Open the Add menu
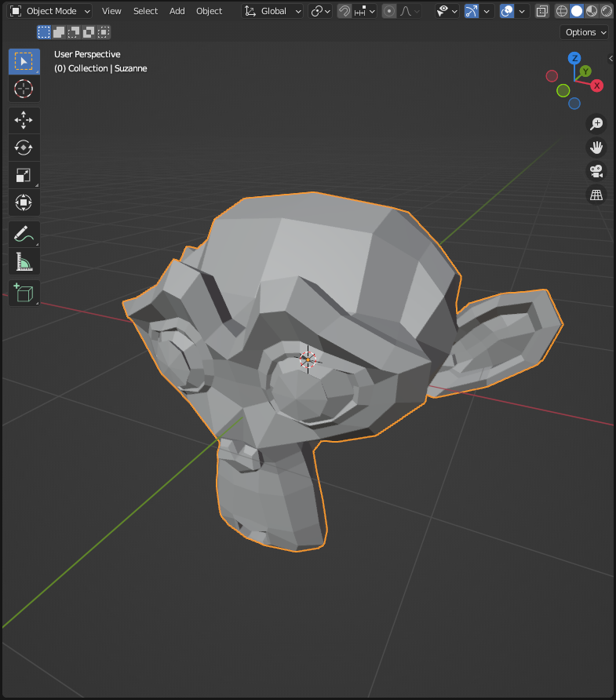This screenshot has width=616, height=700. (177, 11)
